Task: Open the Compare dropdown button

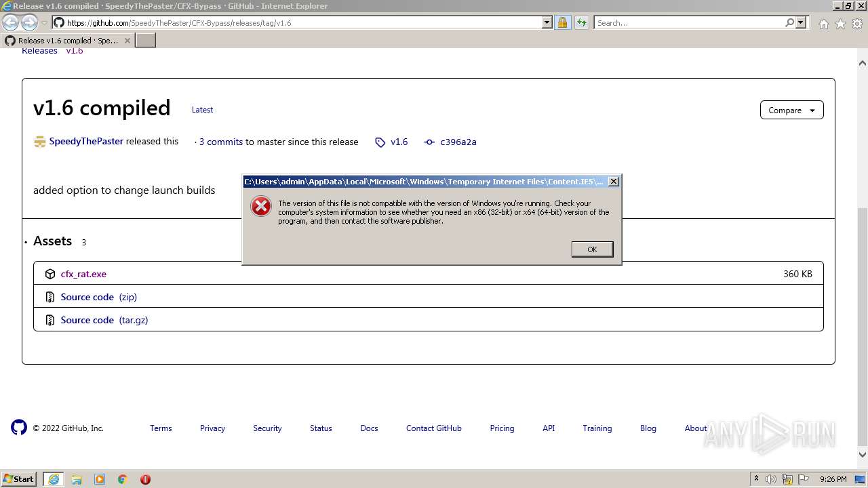Action: click(791, 110)
